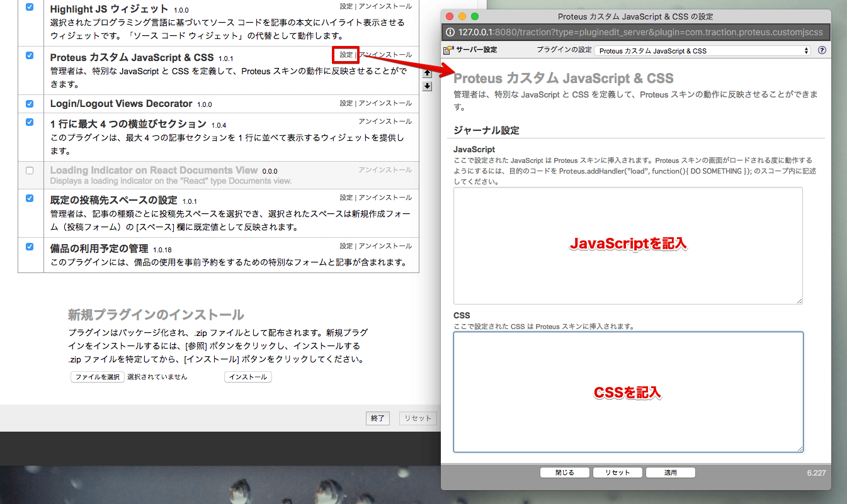Viewport: 847px width, 504px height.
Task: Open the プラグインの設定 dropdown in the popup
Action: (x=702, y=51)
